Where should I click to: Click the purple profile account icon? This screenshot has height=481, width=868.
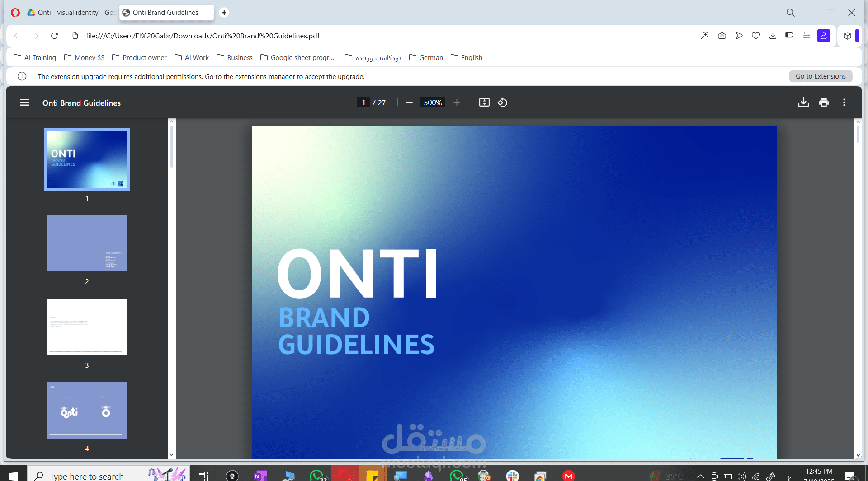[823, 36]
